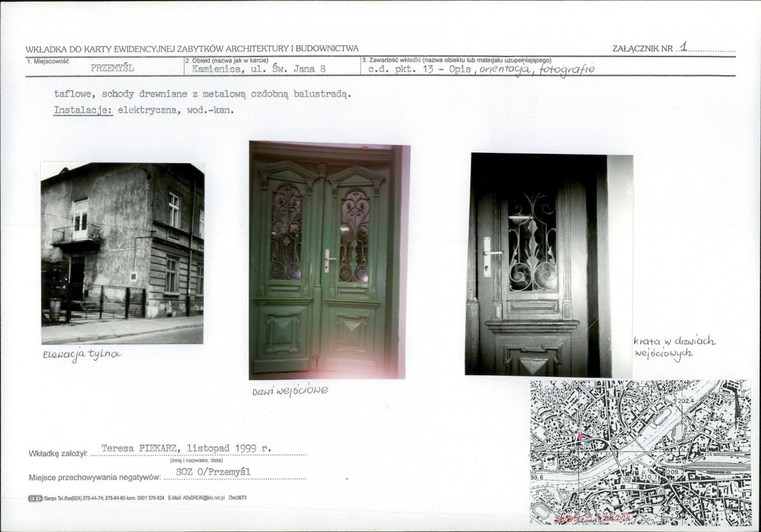
Task: Click the form header title text
Action: point(192,48)
